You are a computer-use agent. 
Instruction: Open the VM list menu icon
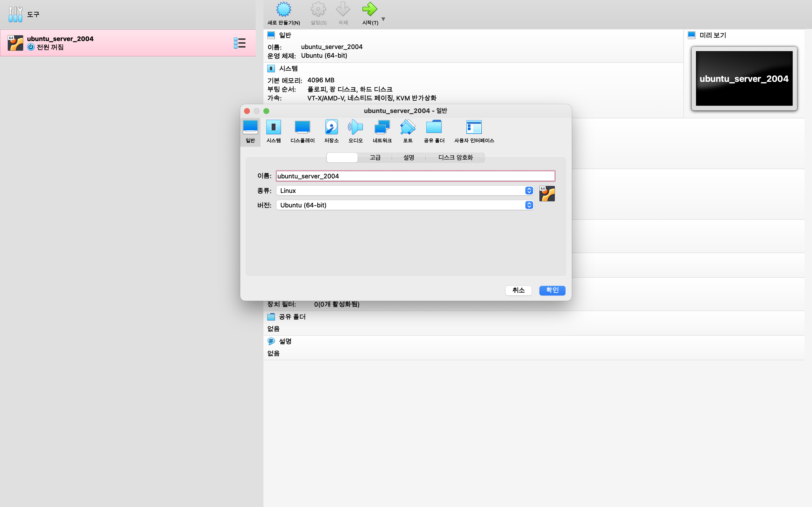coord(239,43)
